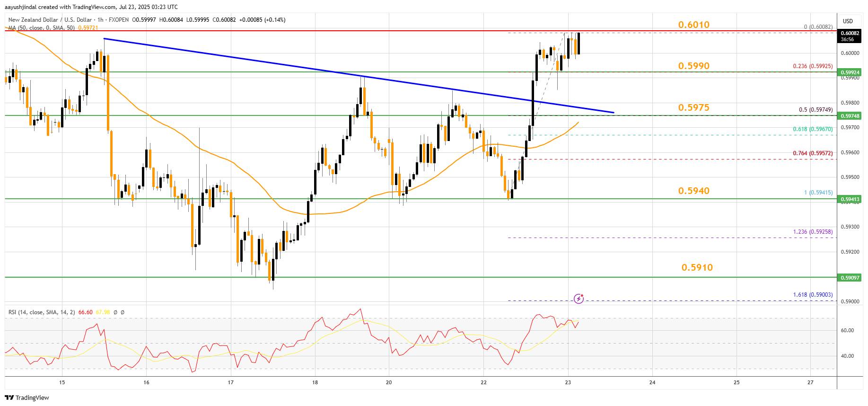Click the date label 15 on time axis
Image resolution: width=868 pixels, height=406 pixels.
coord(62,382)
